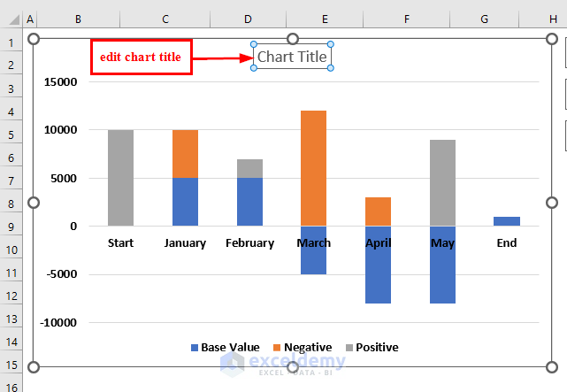Click the blue End bar
This screenshot has width=567, height=392.
tap(507, 221)
